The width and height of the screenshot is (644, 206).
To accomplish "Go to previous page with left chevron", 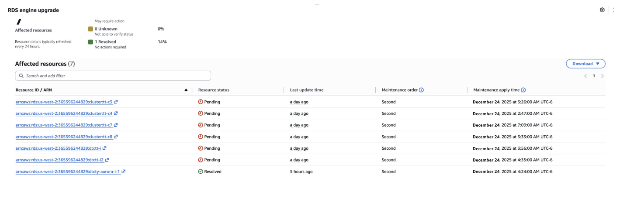I will (x=585, y=76).
